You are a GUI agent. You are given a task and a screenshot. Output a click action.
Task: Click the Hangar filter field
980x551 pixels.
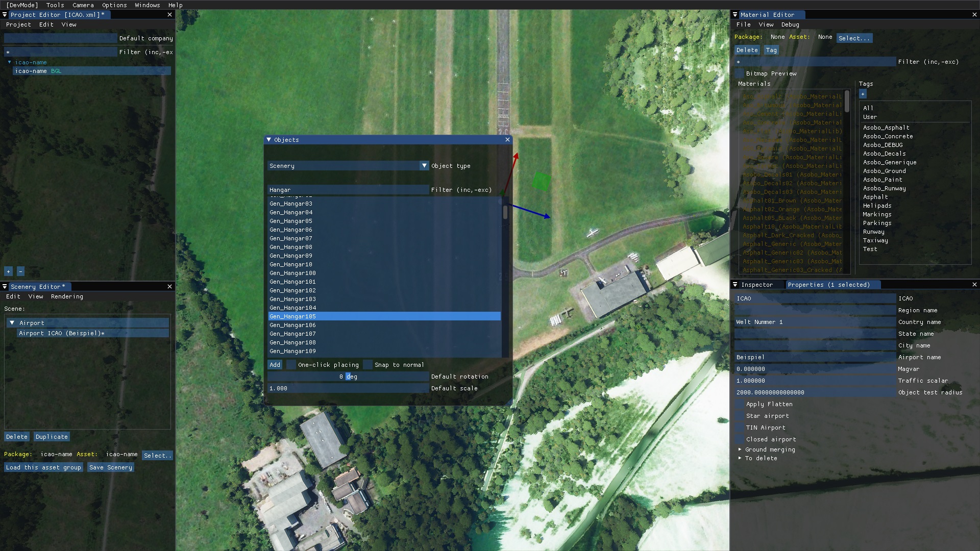point(348,190)
